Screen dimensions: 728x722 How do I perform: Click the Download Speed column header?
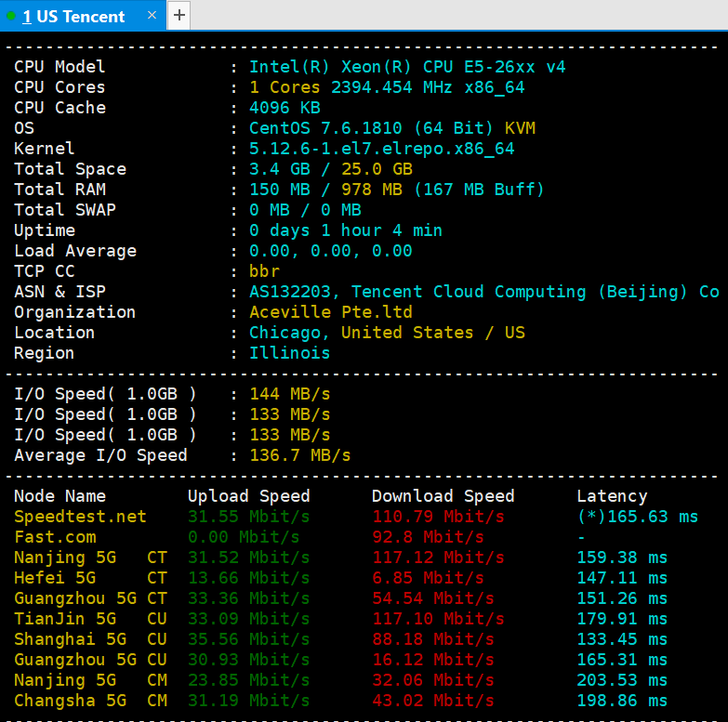pyautogui.click(x=443, y=496)
